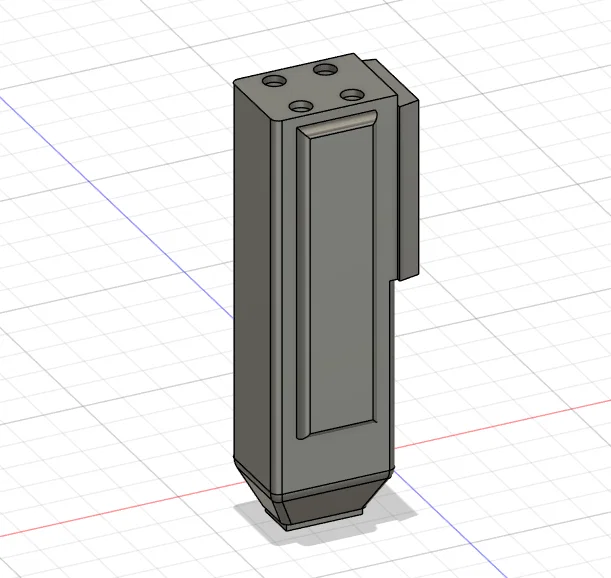Image resolution: width=611 pixels, height=578 pixels.
Task: Select the rearmost hole on the top face
Action: (x=325, y=71)
